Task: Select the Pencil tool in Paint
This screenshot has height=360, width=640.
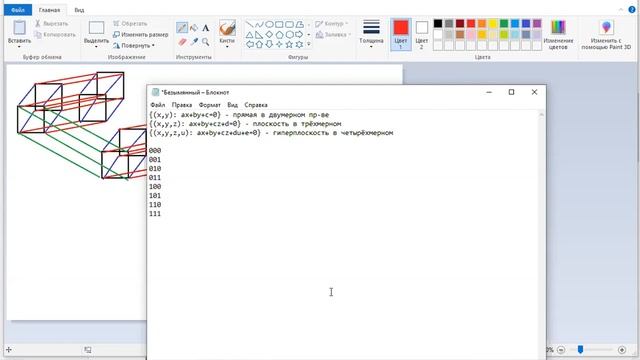Action: coord(182,28)
